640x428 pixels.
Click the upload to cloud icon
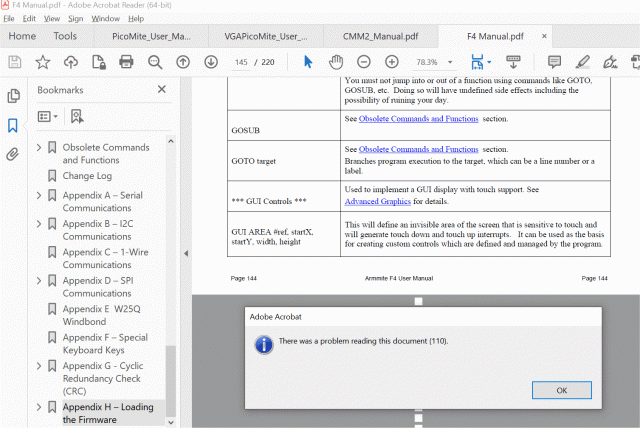71,62
